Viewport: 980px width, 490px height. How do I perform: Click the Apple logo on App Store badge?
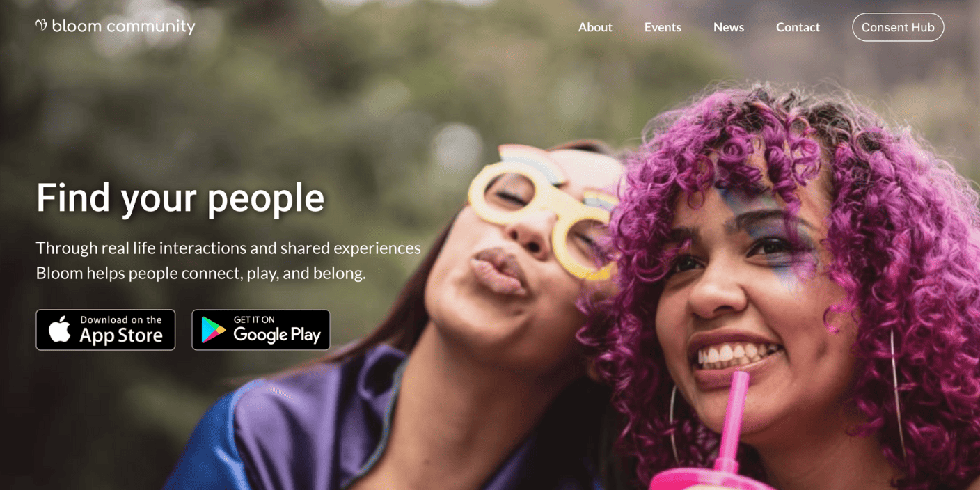(x=60, y=329)
